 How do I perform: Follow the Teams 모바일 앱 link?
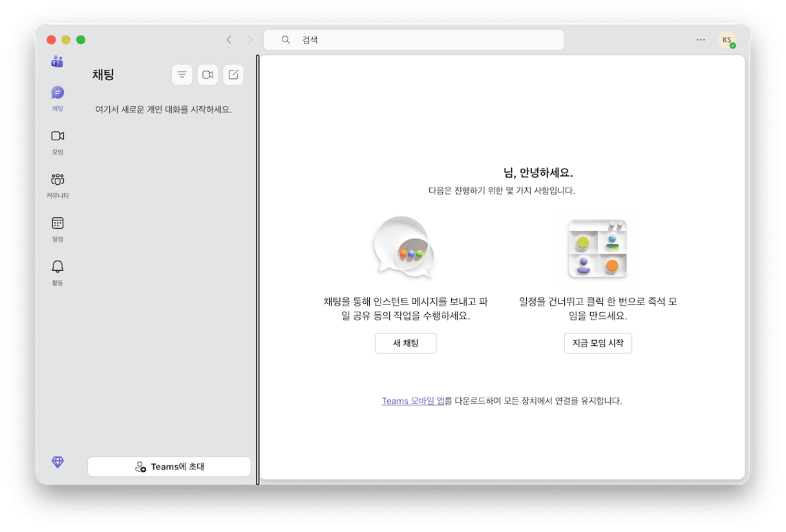(x=413, y=401)
